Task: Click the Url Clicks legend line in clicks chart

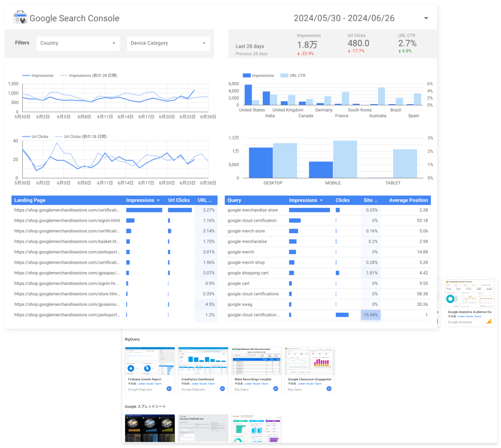Action: (x=26, y=137)
